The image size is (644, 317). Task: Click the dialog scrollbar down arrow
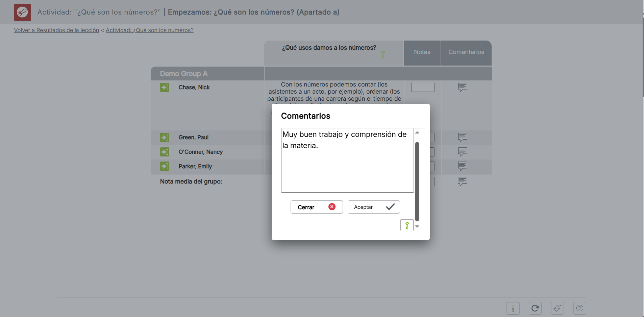point(417,227)
